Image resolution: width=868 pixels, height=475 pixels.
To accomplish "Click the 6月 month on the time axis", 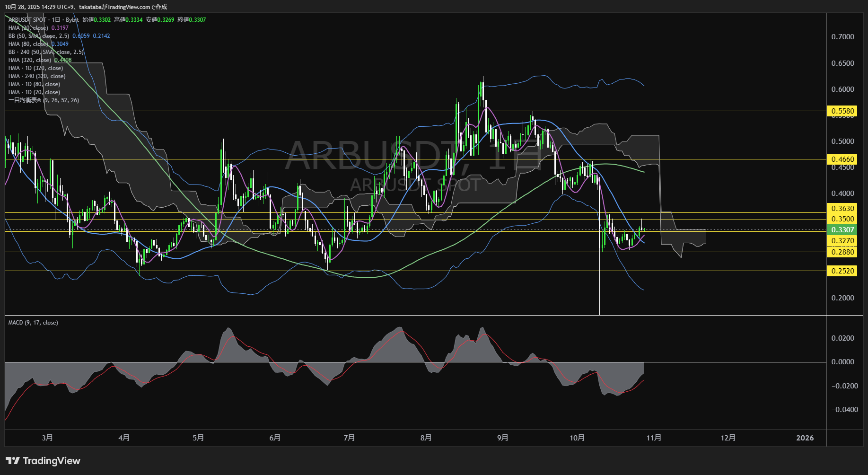I will tap(275, 438).
